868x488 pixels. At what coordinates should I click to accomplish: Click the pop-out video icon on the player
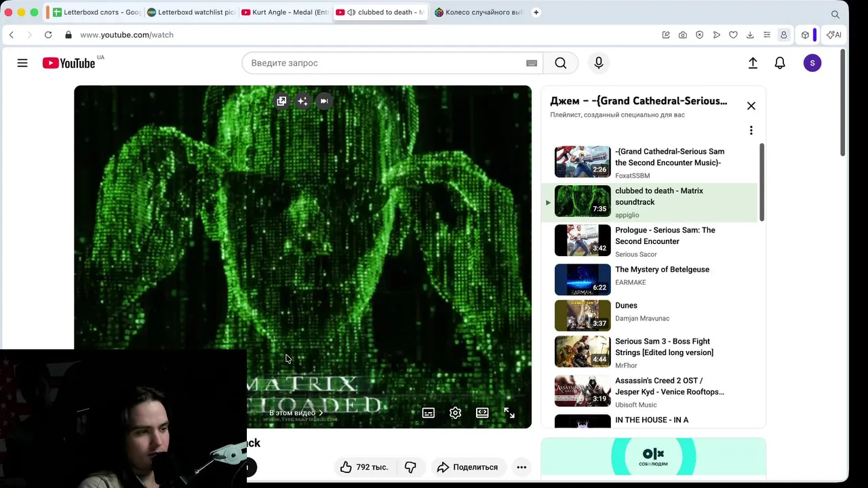(x=281, y=101)
